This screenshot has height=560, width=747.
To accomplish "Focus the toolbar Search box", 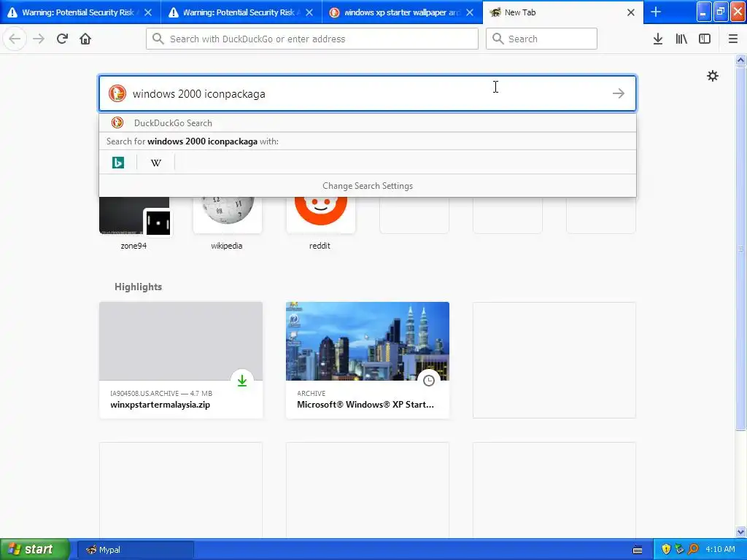I will point(541,39).
